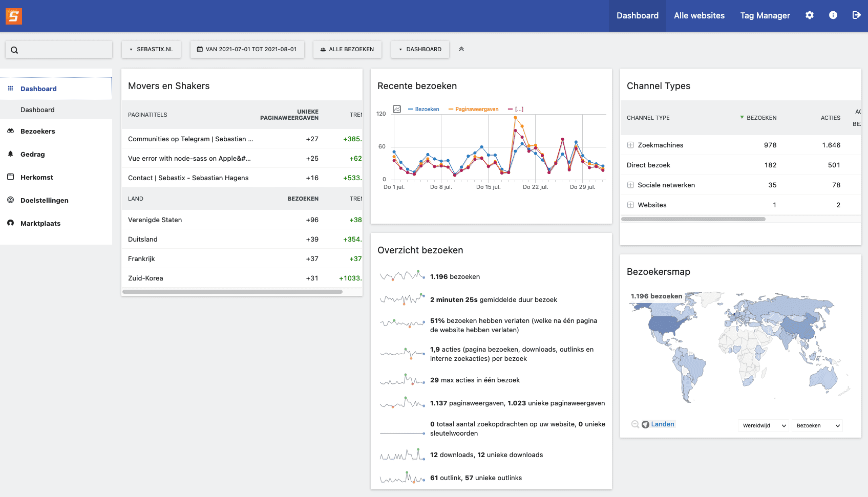Image resolution: width=868 pixels, height=497 pixels.
Task: Click the Dashboard grid icon in sidebar
Action: [10, 89]
